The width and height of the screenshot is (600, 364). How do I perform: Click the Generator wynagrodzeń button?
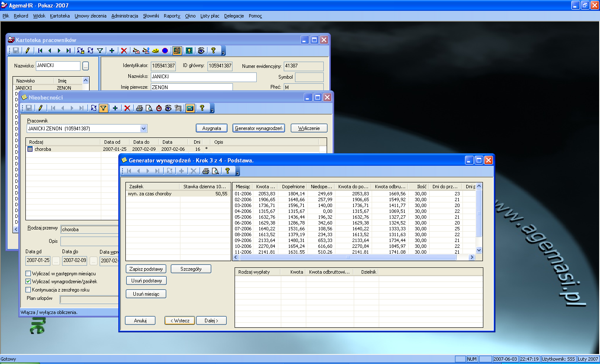pyautogui.click(x=259, y=128)
